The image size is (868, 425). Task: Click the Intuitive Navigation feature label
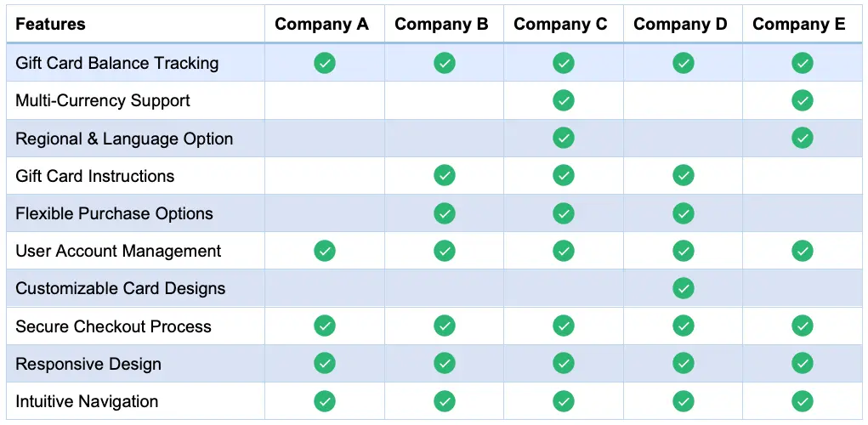(87, 401)
